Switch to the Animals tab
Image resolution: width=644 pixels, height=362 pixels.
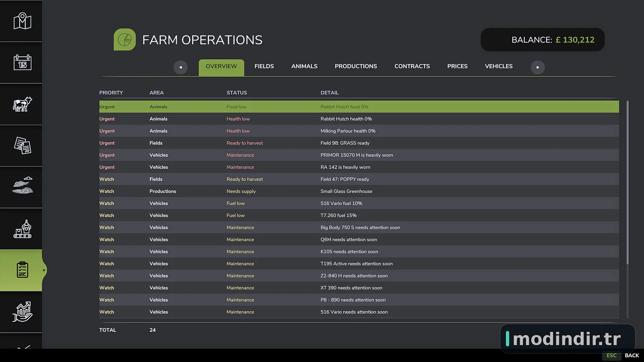tap(304, 66)
